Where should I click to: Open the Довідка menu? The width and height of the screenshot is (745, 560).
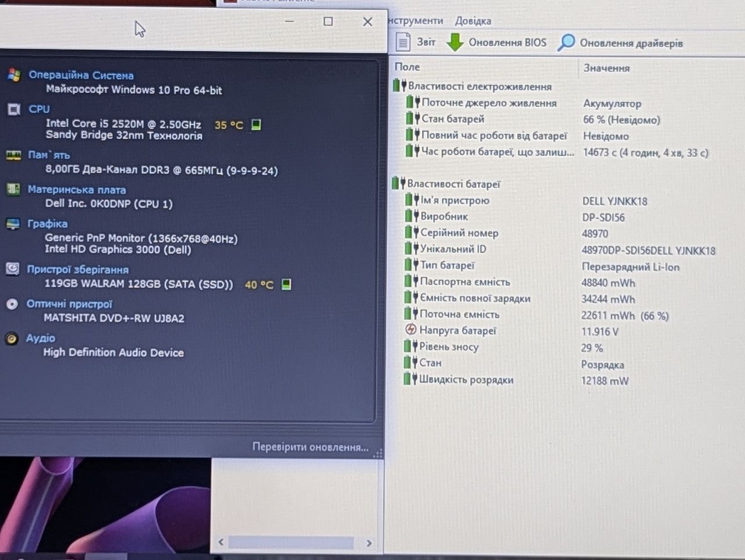pos(473,21)
